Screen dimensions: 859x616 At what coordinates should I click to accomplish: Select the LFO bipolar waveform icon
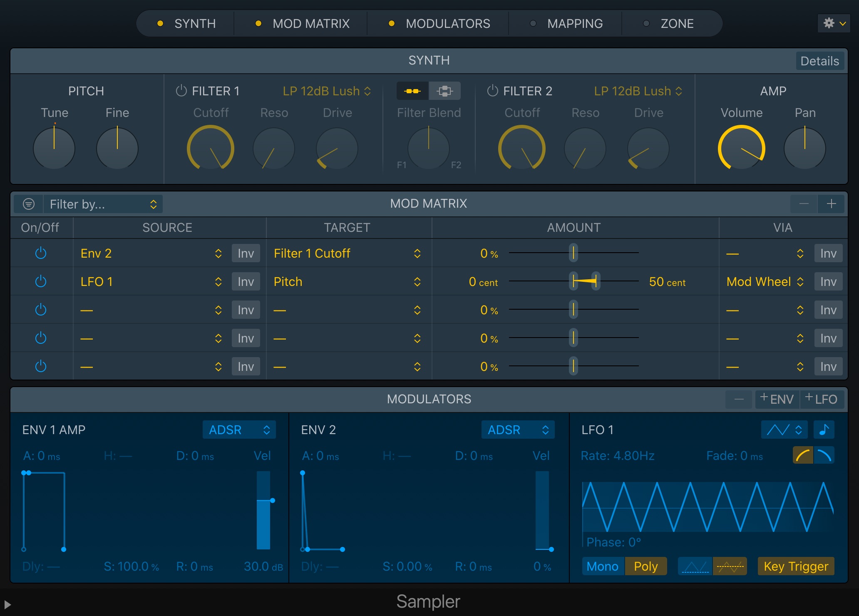click(730, 566)
